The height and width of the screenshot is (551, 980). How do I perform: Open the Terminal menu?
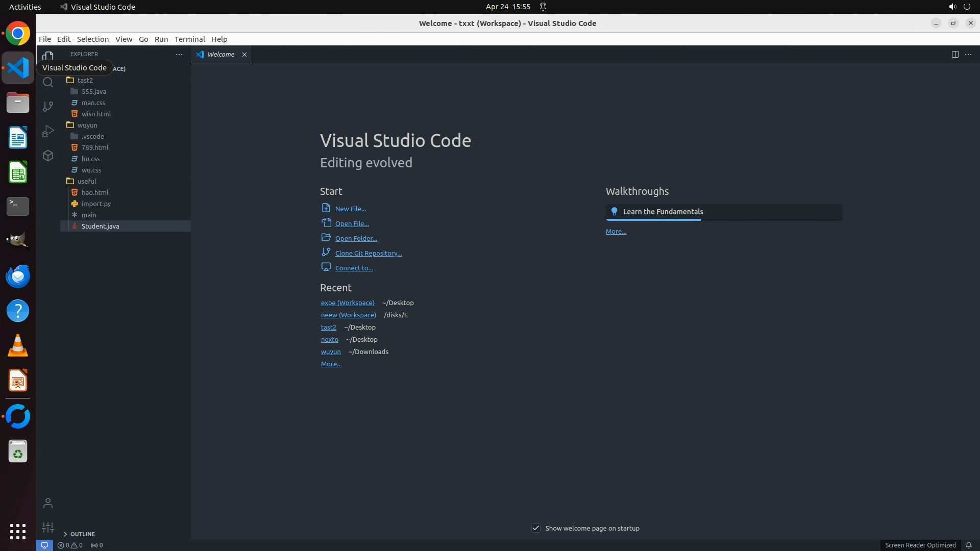[189, 39]
